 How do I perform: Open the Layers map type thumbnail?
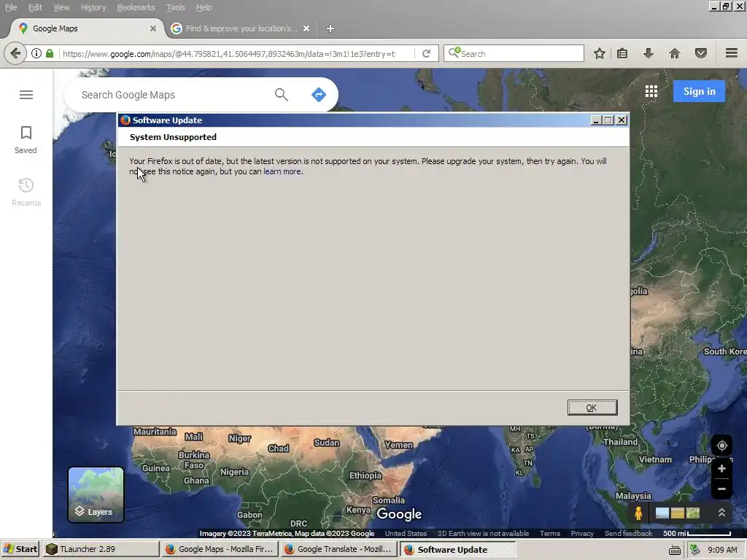[96, 495]
